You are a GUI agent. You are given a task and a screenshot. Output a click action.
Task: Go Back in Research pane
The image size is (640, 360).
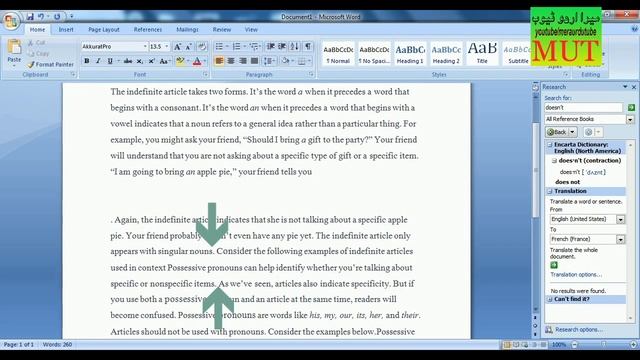coord(558,132)
